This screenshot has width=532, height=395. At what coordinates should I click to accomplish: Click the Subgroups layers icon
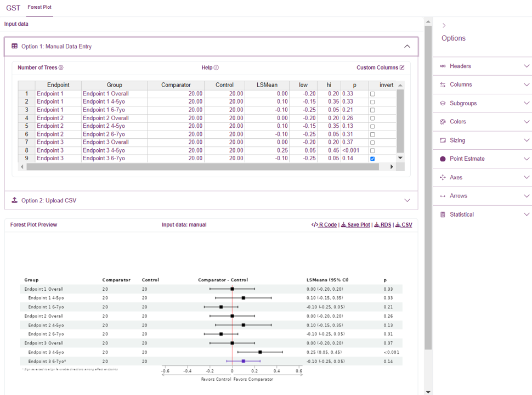443,103
